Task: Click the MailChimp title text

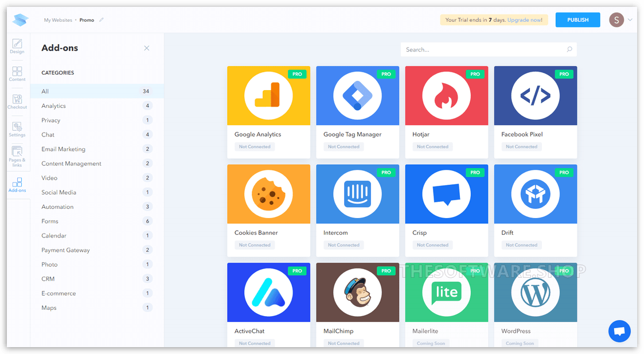Action: click(x=338, y=331)
